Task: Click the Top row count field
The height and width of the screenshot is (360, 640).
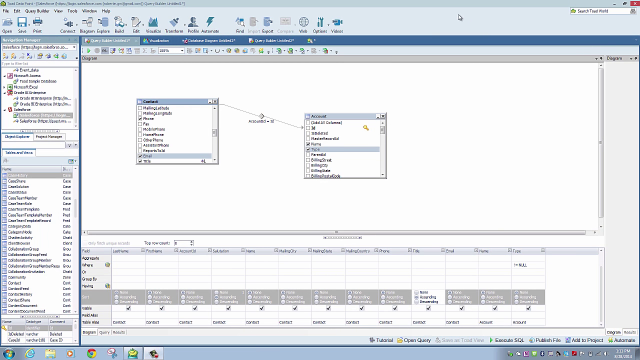Action: click(184, 243)
